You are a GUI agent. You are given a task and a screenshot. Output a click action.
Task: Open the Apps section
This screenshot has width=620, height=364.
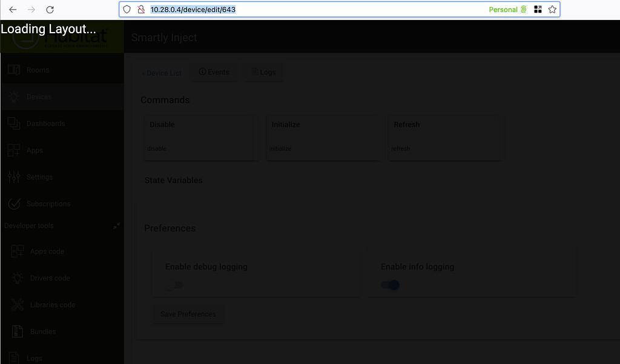pyautogui.click(x=35, y=150)
